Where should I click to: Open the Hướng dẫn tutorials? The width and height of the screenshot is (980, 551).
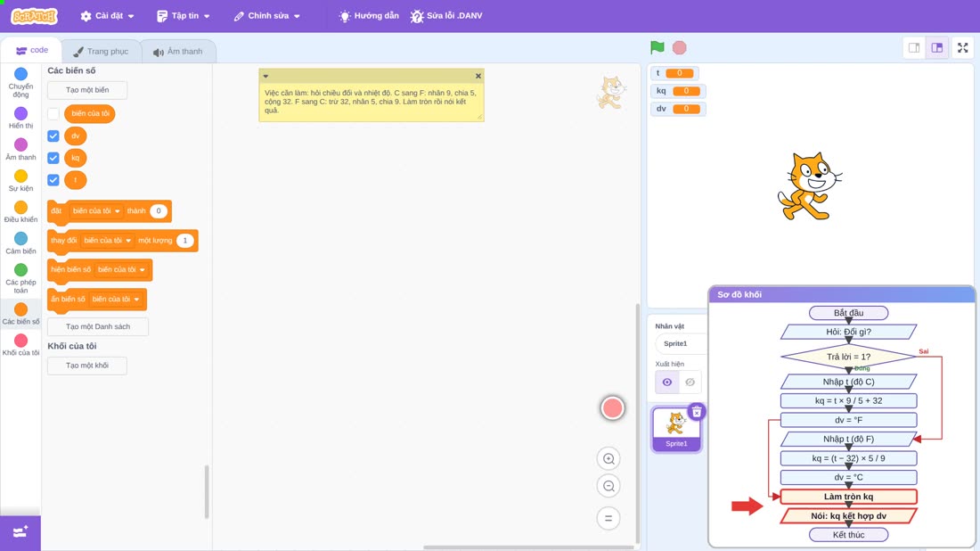pos(369,16)
